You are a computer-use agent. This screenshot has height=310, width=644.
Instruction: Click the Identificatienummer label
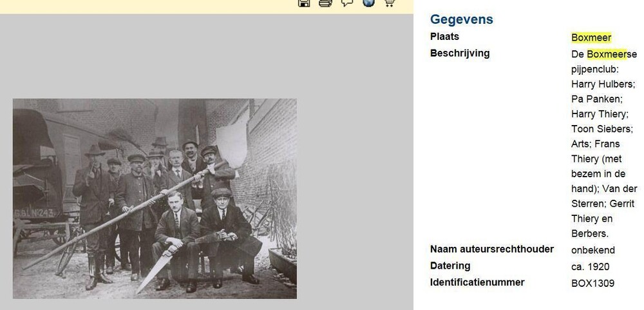[477, 282]
